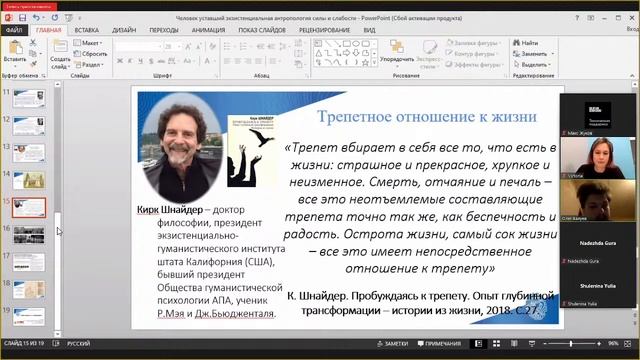
Task: Click the Вид tab label
Action: (x=369, y=30)
